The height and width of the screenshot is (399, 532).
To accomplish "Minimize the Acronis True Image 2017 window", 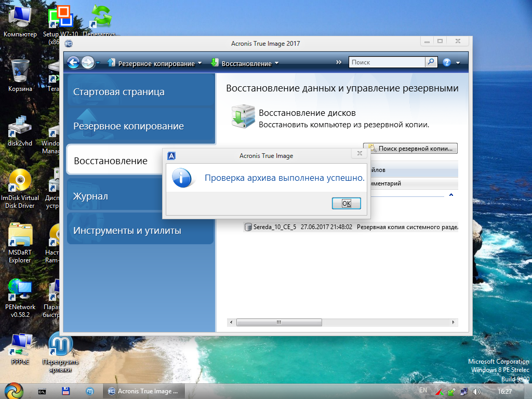I will click(x=427, y=42).
